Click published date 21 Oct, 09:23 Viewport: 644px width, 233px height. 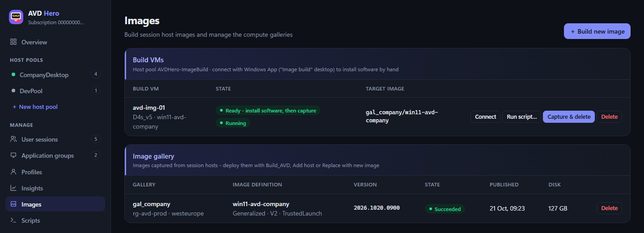[x=507, y=208]
